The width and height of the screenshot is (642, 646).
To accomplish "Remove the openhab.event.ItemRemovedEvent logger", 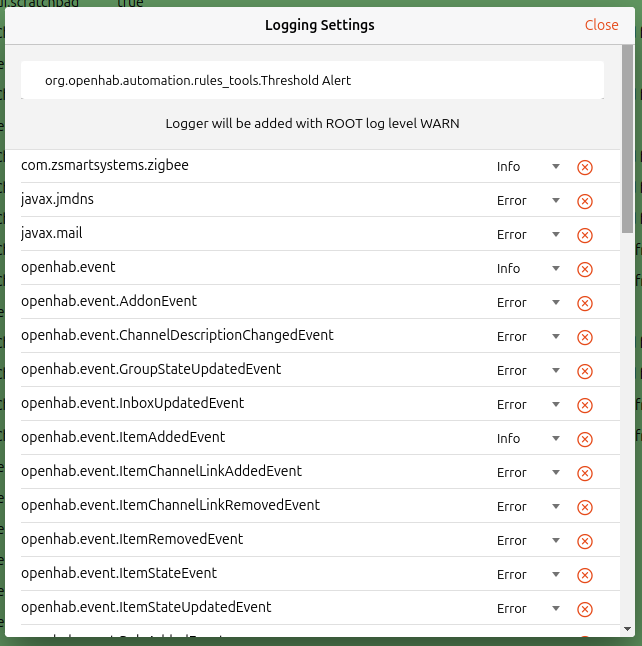I will pos(585,541).
